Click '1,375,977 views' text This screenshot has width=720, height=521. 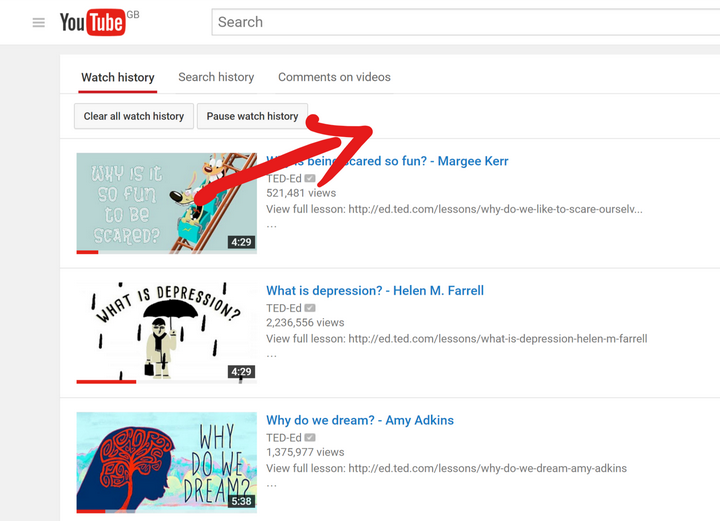tap(305, 452)
